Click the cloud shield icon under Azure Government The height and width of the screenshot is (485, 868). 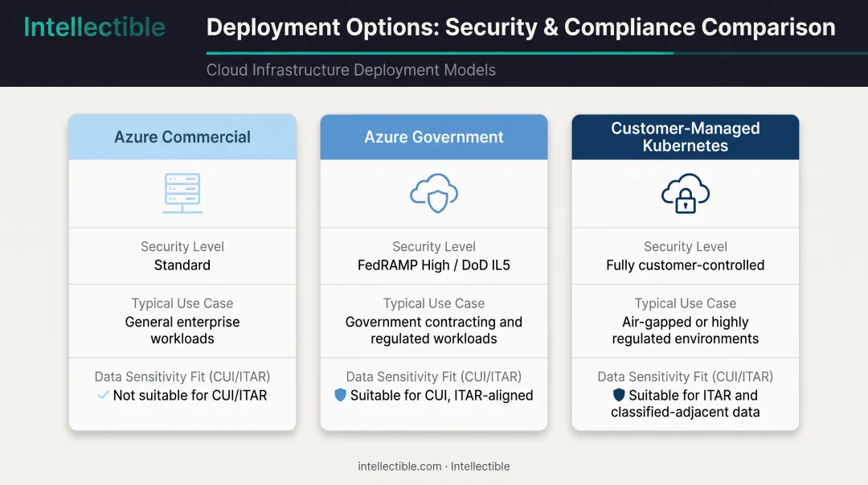coord(434,194)
